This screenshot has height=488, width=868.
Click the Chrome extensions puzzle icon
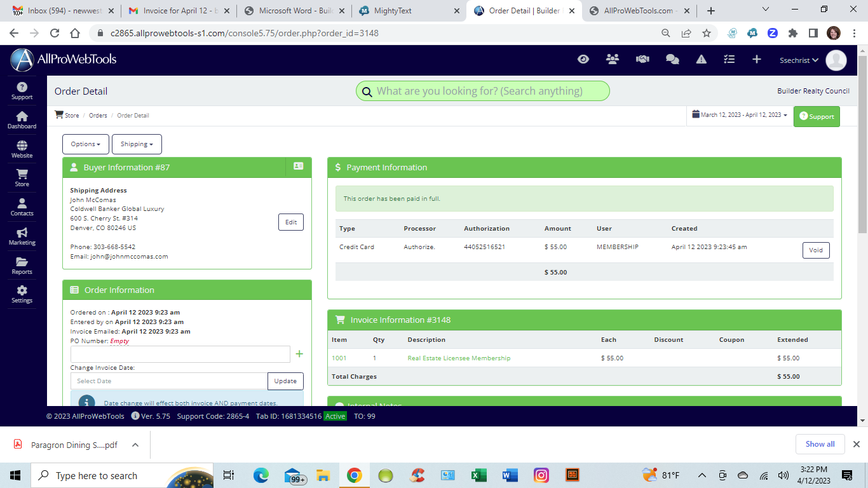point(793,33)
